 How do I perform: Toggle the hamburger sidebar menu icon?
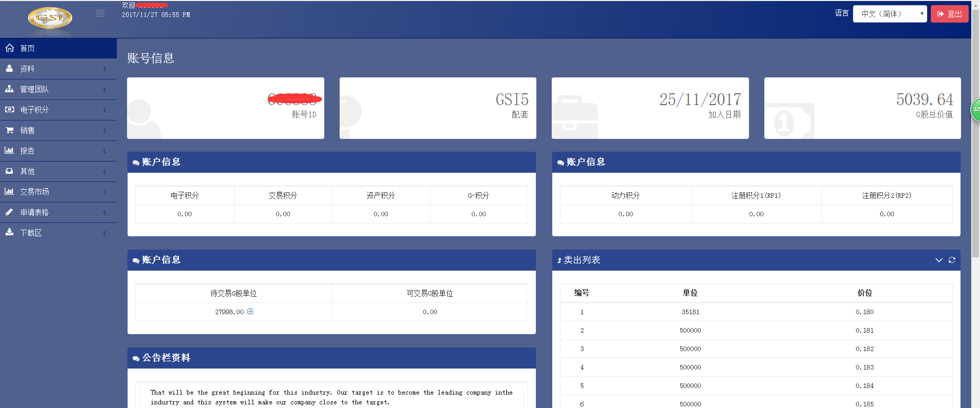100,13
